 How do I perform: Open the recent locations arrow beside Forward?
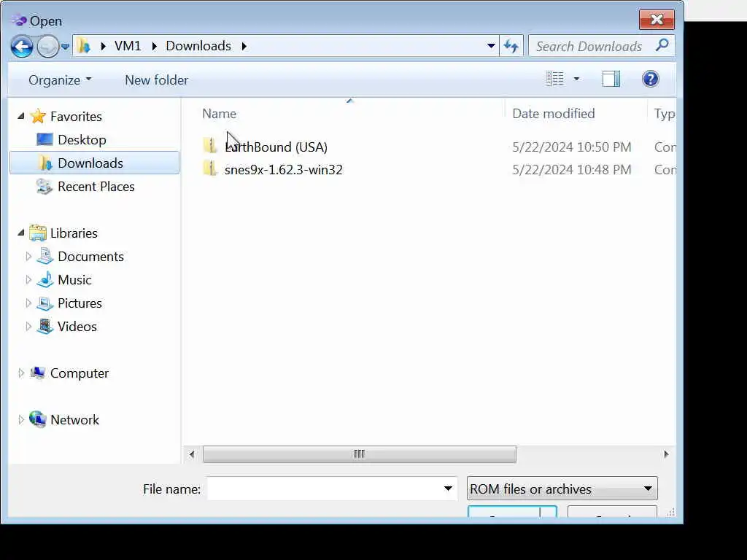point(65,47)
